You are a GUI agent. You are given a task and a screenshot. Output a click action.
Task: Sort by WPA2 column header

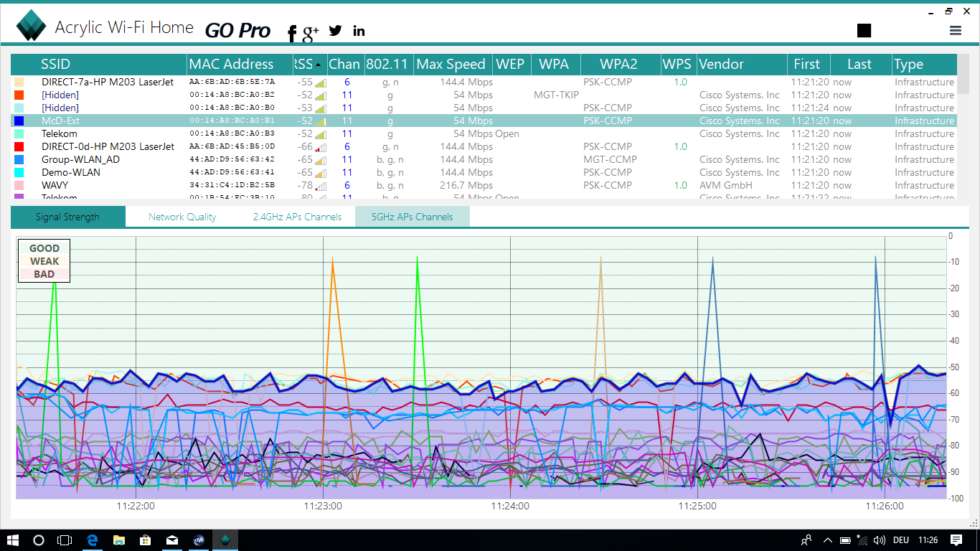point(621,64)
